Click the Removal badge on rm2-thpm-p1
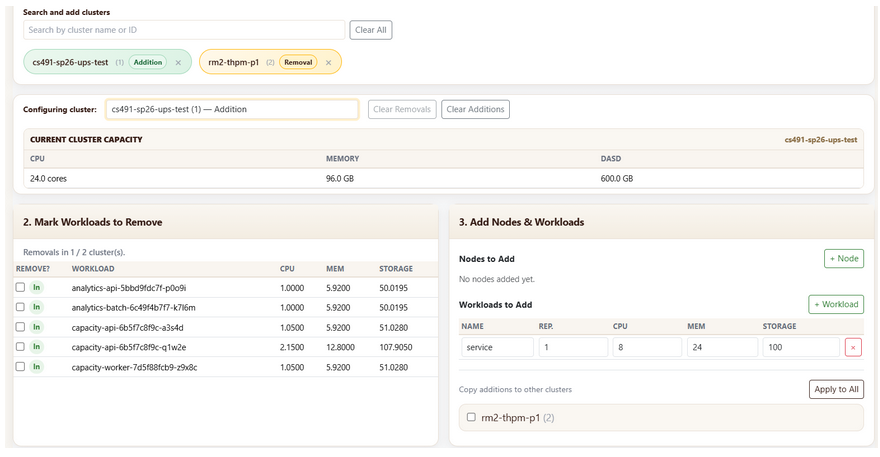The image size is (880, 457). (x=298, y=62)
